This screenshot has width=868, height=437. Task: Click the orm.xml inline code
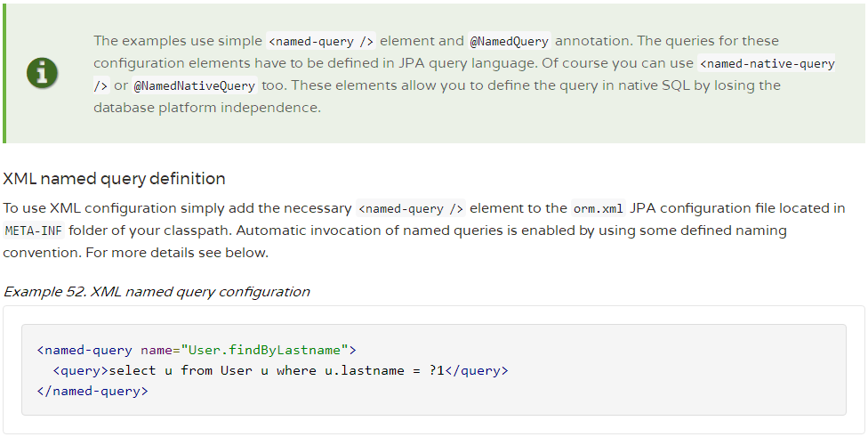pyautogui.click(x=599, y=208)
